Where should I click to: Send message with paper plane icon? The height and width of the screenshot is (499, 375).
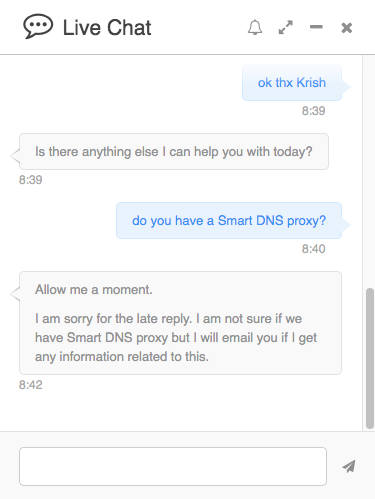(349, 466)
